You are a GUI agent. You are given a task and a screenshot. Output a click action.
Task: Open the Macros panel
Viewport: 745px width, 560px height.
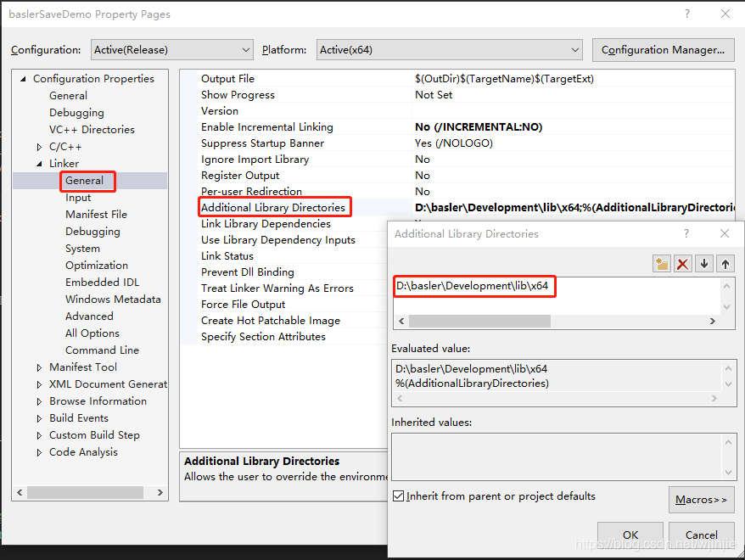coord(701,500)
